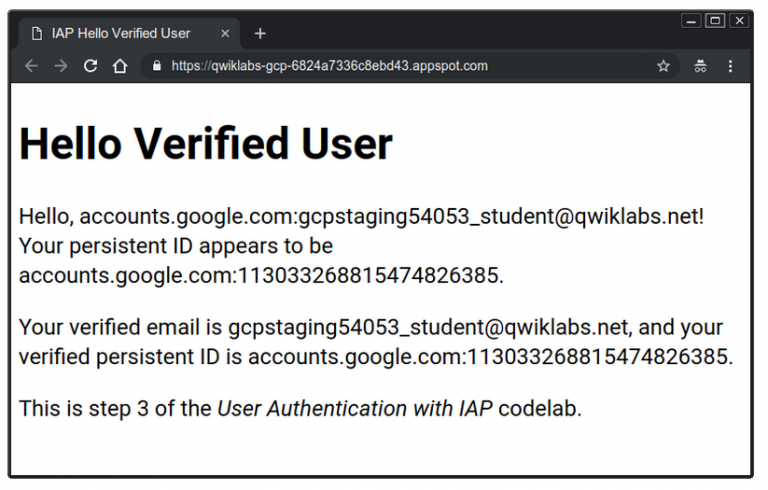Bookmark this page with the star icon
Image resolution: width=768 pixels, height=490 pixels.
663,66
